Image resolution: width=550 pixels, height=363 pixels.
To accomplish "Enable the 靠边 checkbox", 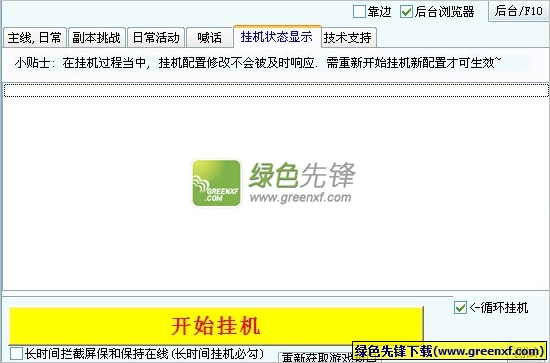I will (359, 12).
